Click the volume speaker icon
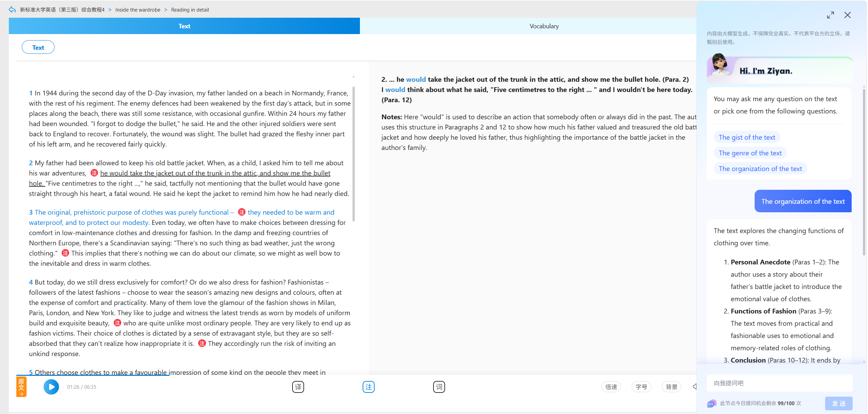Image resolution: width=868 pixels, height=414 pixels. pyautogui.click(x=695, y=386)
